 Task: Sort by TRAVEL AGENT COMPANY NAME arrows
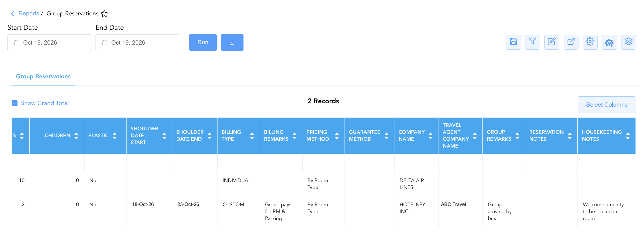(475, 136)
